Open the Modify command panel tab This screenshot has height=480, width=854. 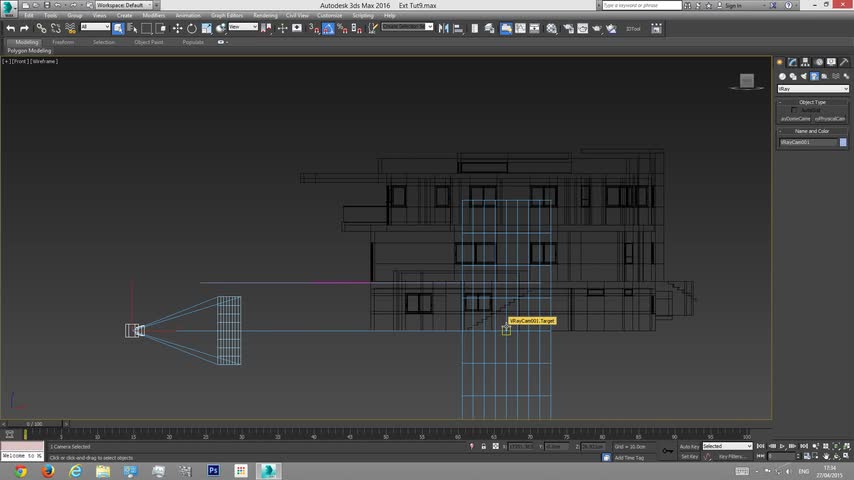pyautogui.click(x=793, y=62)
